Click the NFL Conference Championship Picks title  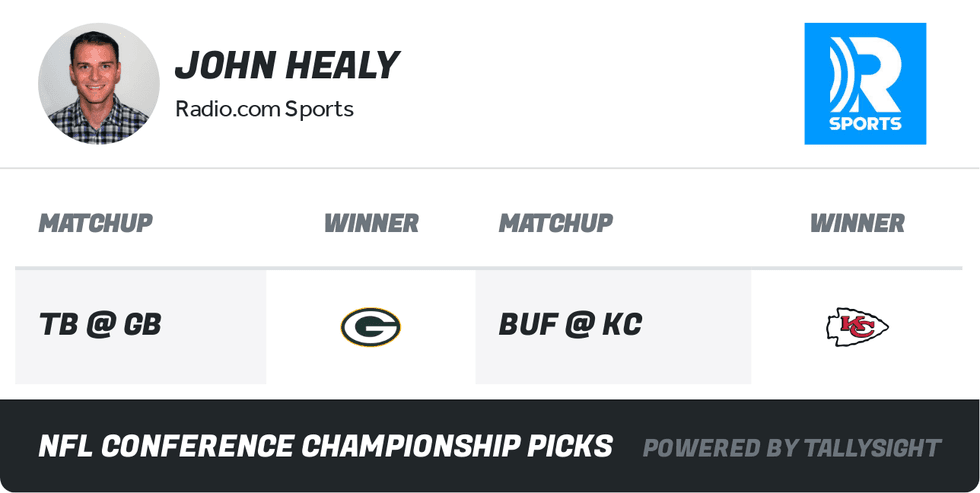coord(325,446)
